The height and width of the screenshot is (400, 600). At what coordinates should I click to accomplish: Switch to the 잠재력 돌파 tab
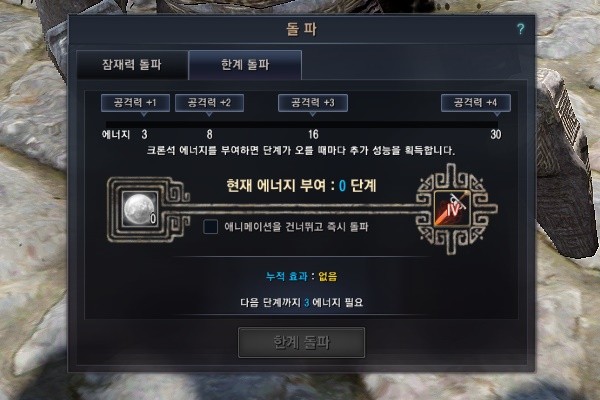pos(132,65)
